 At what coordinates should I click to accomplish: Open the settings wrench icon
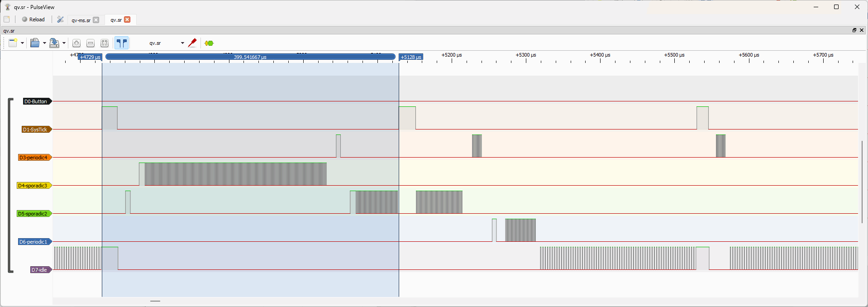[60, 19]
